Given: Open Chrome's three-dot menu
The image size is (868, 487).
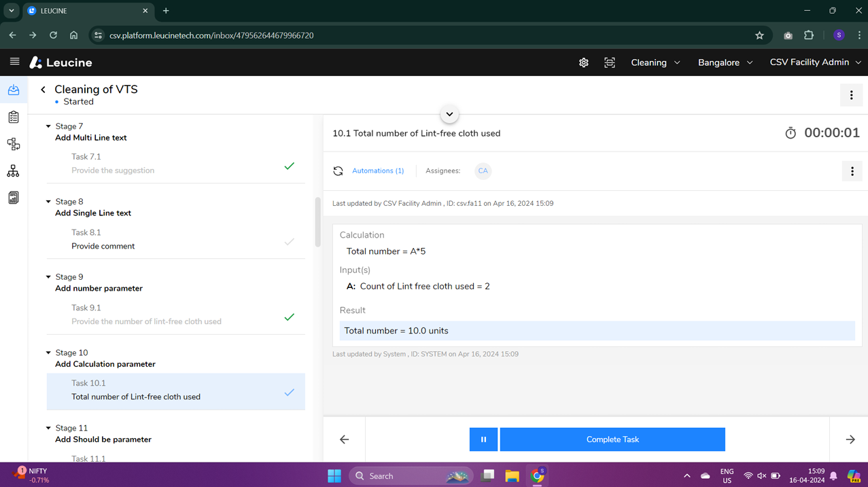Looking at the screenshot, I should point(858,35).
